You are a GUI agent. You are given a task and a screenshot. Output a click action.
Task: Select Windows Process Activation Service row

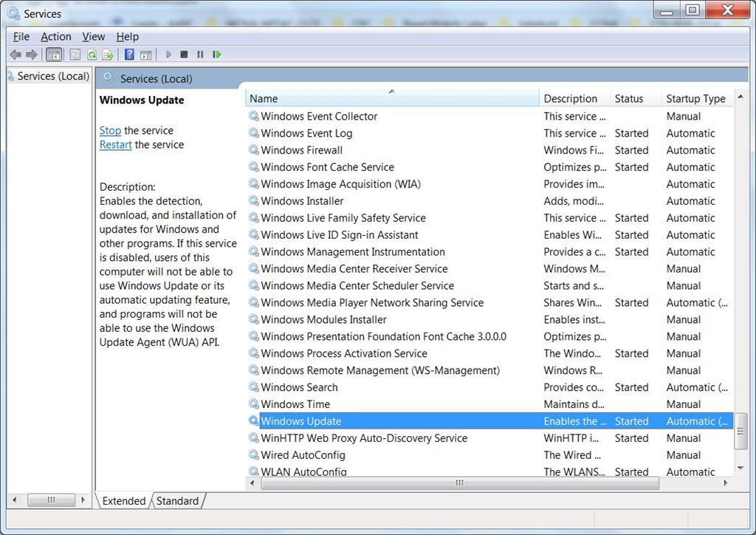click(489, 353)
